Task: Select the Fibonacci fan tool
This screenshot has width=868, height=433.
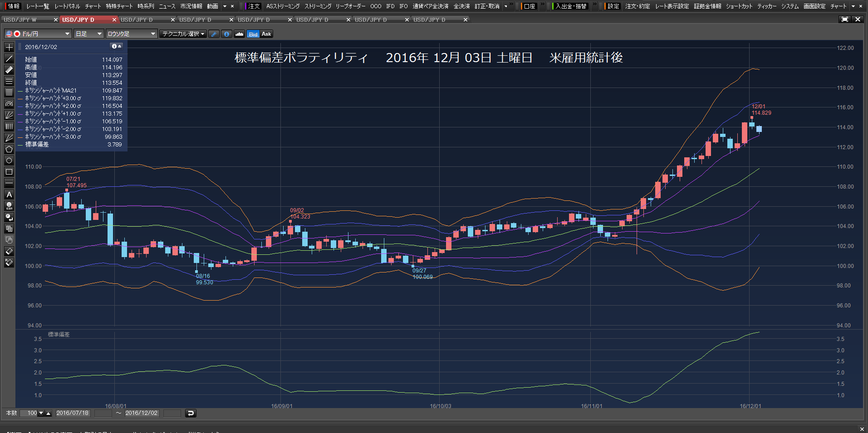Action: click(9, 115)
